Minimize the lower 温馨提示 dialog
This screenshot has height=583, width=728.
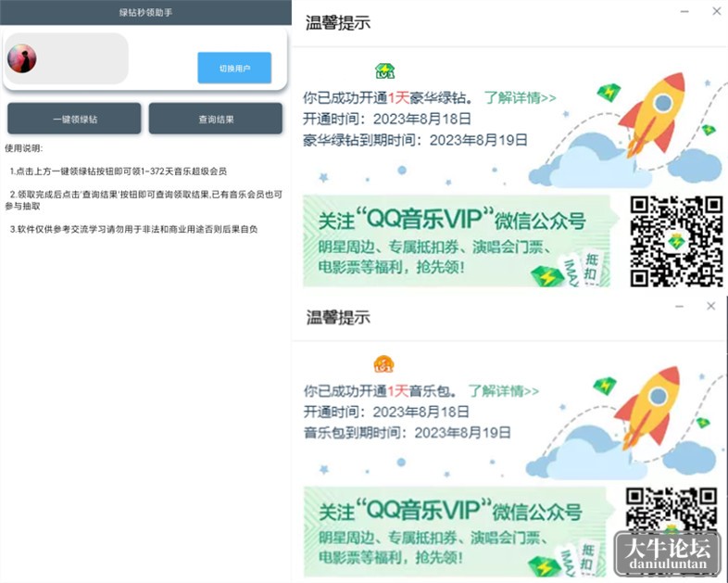pos(679,306)
